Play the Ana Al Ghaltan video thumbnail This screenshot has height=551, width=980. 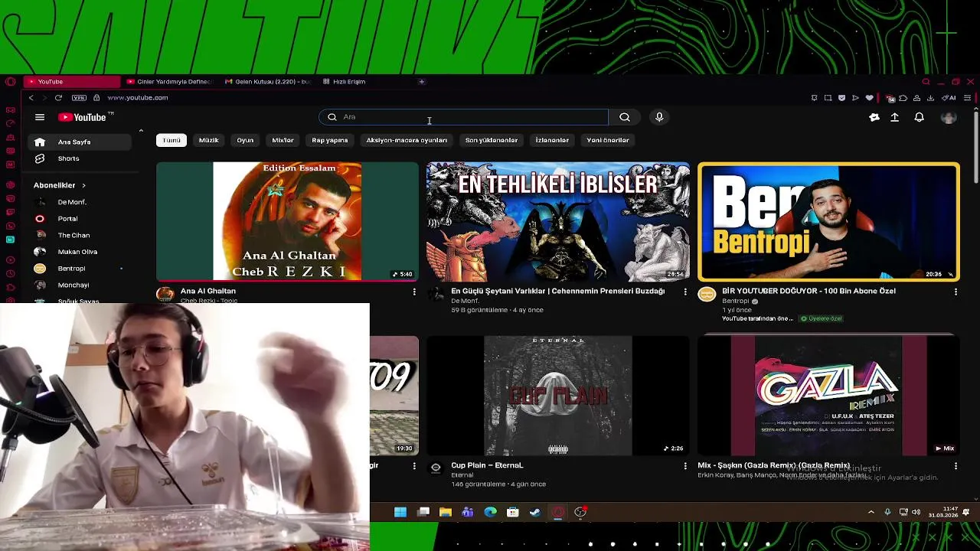(x=287, y=221)
